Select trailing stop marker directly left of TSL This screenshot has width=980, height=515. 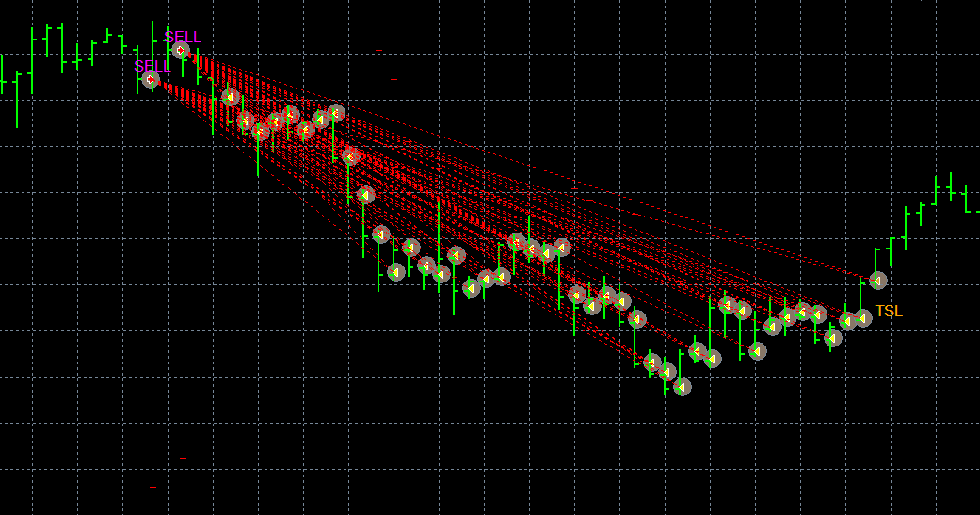863,318
